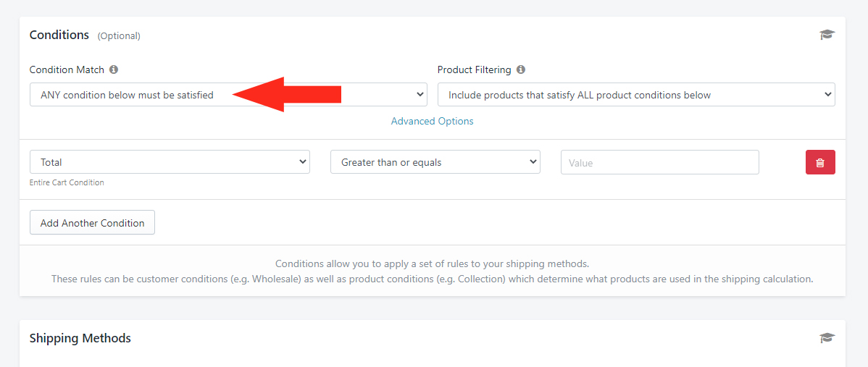Screen dimensions: 868x367
Task: Click the Entire Cart Condition hint text
Action: pyautogui.click(x=67, y=182)
